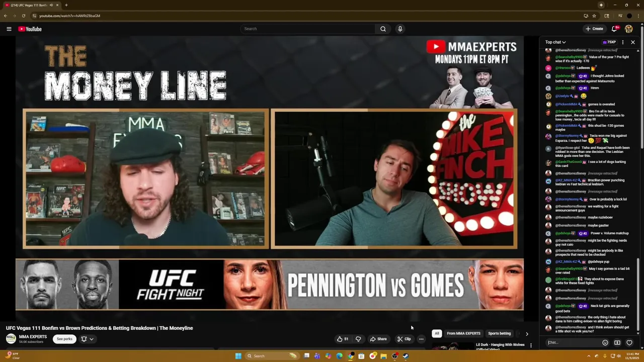Open File Explorer from the taskbar
Screen dimensions: 644x362
pyautogui.click(x=383, y=356)
